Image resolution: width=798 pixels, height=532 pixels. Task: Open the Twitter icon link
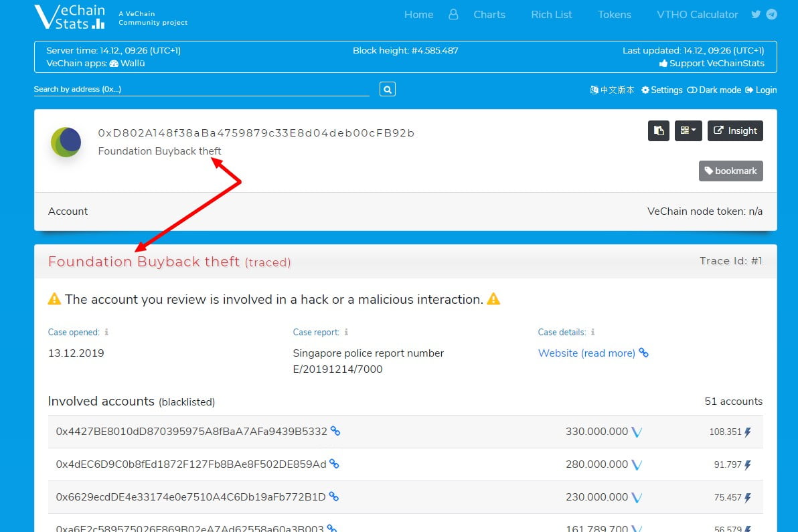coord(756,14)
